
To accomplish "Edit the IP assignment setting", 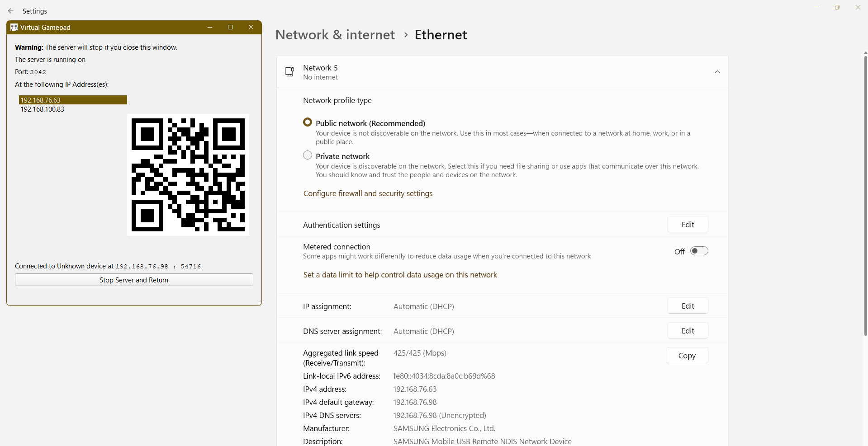I will [x=688, y=306].
